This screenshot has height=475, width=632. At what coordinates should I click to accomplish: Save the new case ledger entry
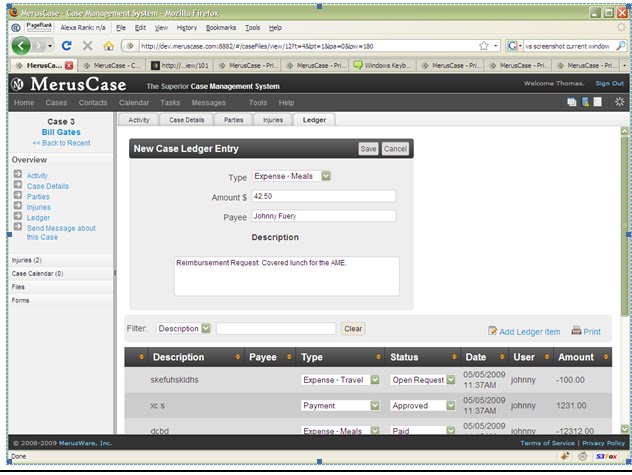368,149
